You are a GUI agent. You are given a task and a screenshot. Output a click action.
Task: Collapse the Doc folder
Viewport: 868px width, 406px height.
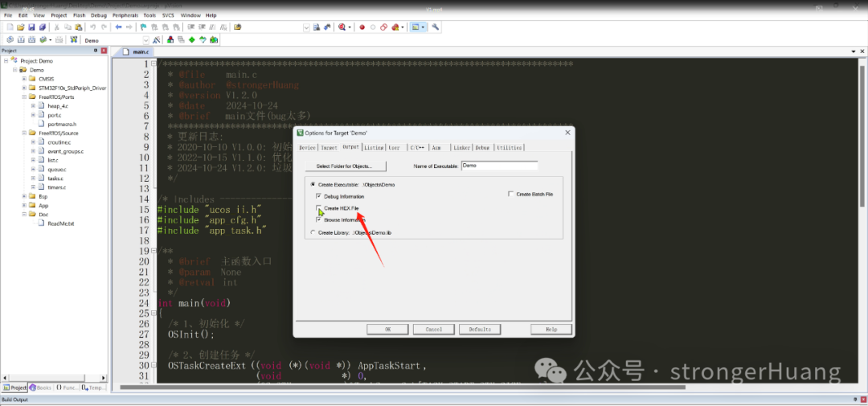(x=24, y=214)
